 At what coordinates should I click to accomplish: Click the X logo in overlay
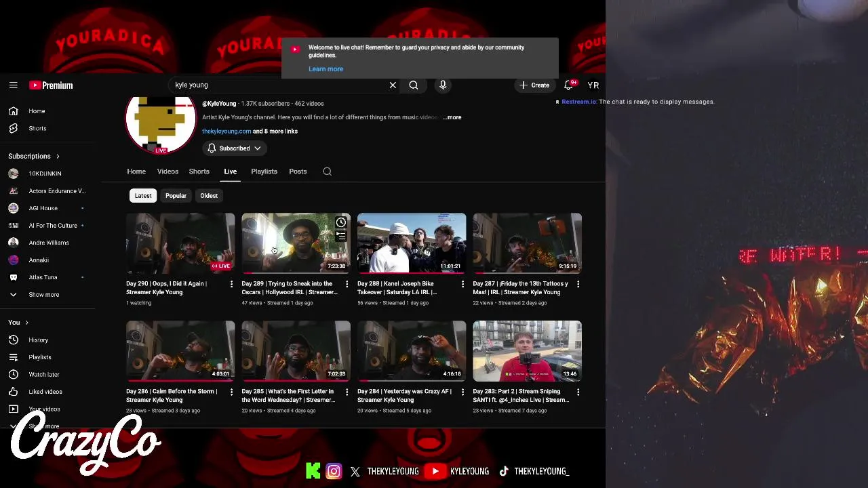click(355, 472)
